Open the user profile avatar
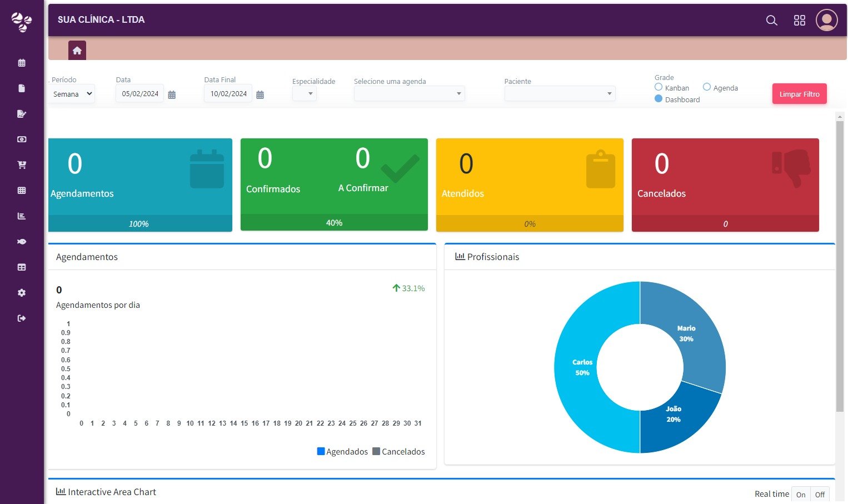Viewport: 848px width, 504px height. 826,20
